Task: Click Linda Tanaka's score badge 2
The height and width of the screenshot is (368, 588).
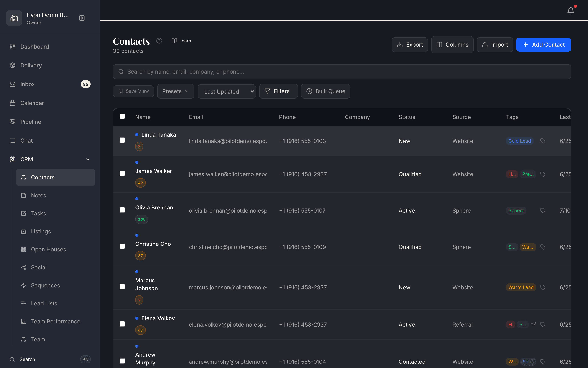Action: pos(139,147)
